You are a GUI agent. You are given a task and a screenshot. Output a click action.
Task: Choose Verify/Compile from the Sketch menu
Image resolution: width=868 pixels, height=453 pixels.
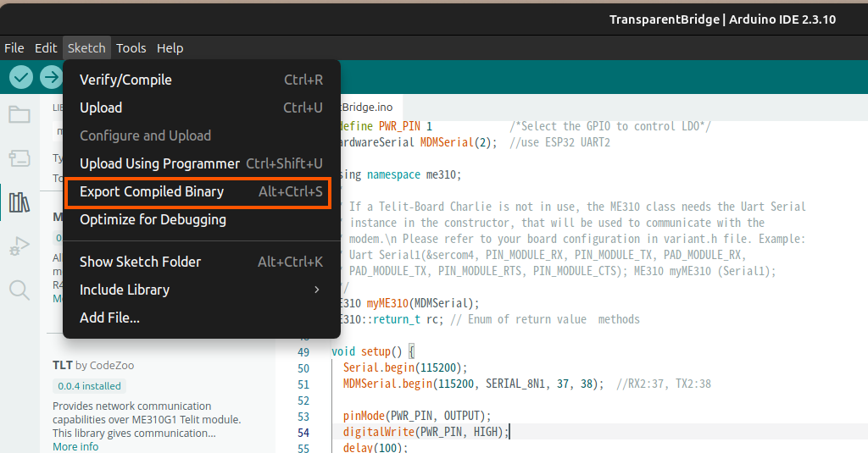202,80
